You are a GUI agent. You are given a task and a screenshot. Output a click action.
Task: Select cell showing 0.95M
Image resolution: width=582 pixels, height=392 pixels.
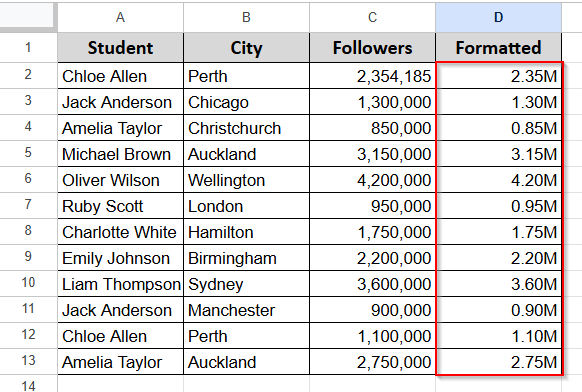click(498, 206)
